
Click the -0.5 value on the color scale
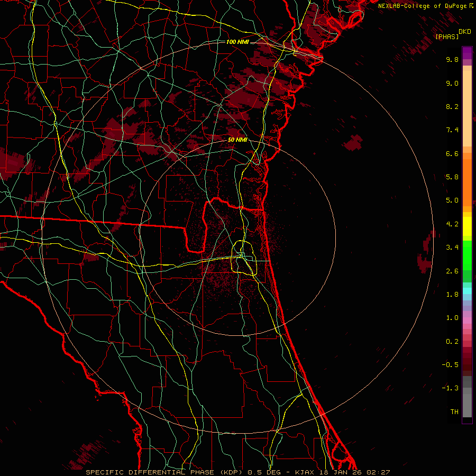[450, 365]
